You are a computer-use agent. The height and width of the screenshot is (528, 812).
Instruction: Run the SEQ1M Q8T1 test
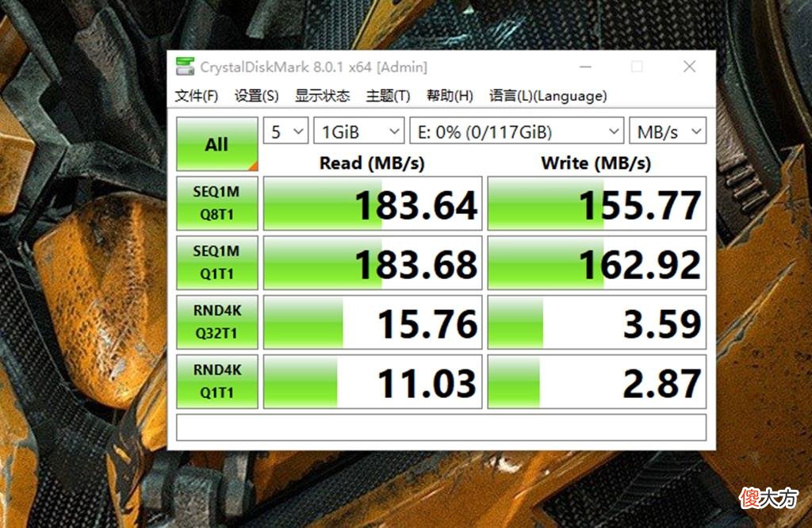pyautogui.click(x=217, y=203)
